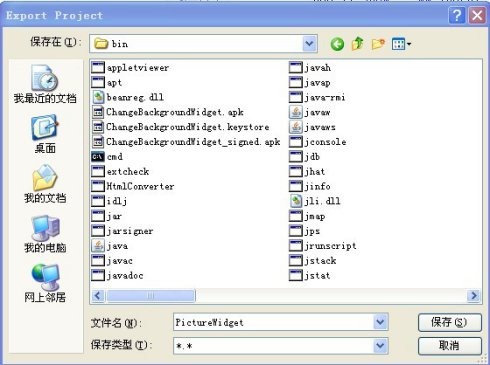Screen dimensions: 490x365
Task: Select the javadoc file icon
Action: coord(98,275)
